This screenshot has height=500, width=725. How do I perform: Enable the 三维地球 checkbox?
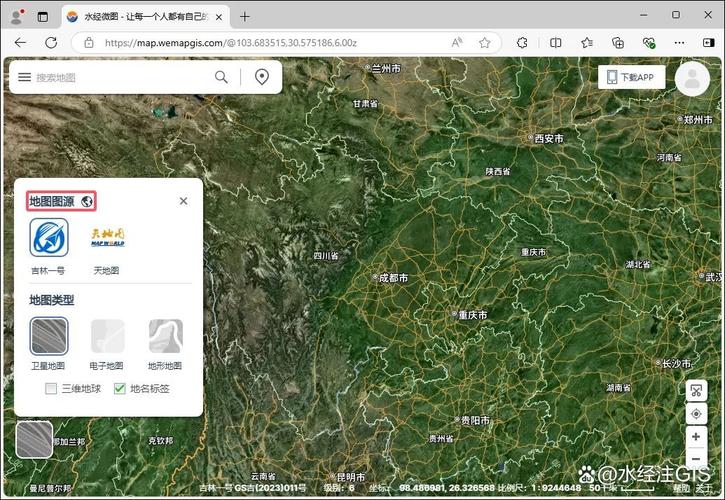[x=51, y=389]
